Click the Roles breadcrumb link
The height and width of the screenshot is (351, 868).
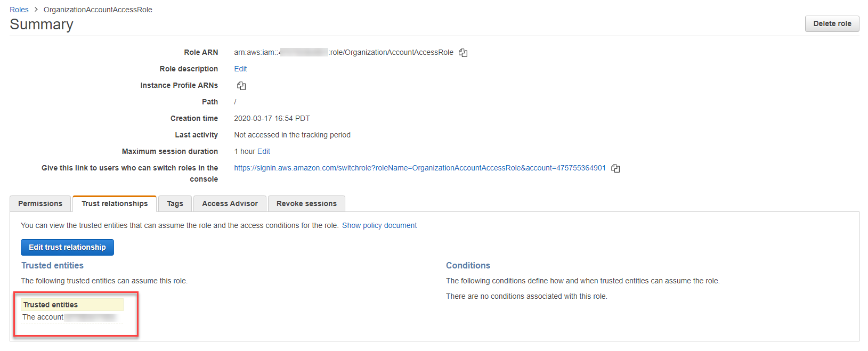point(19,10)
